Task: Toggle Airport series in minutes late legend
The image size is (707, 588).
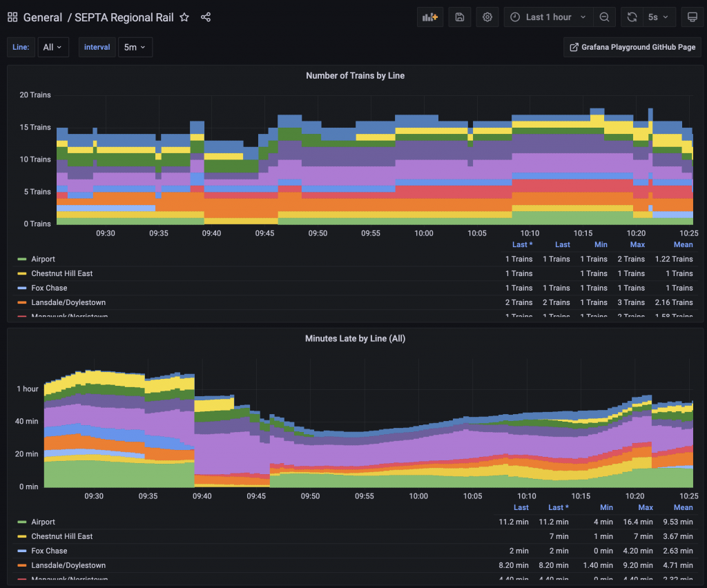Action: [43, 522]
